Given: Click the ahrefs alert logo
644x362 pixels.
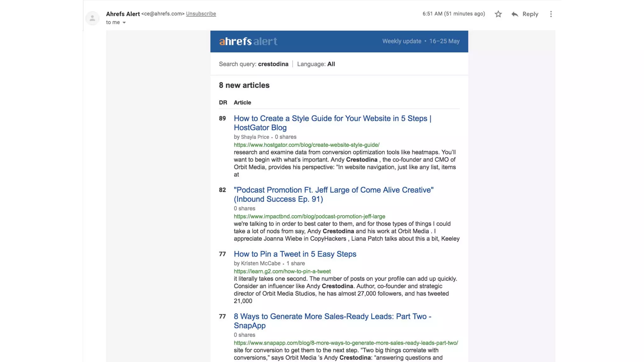Looking at the screenshot, I should [248, 41].
